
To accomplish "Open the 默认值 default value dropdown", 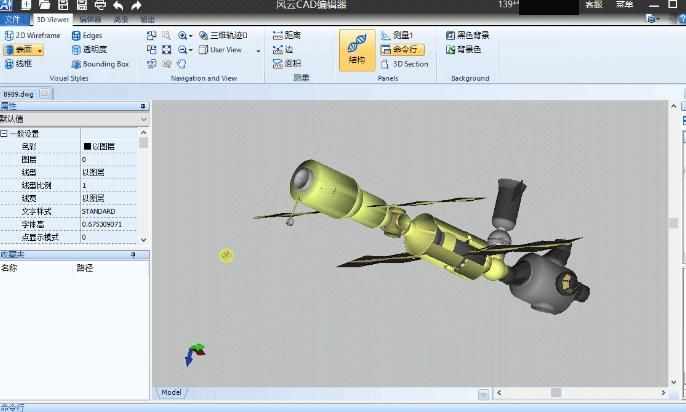I will pyautogui.click(x=144, y=119).
